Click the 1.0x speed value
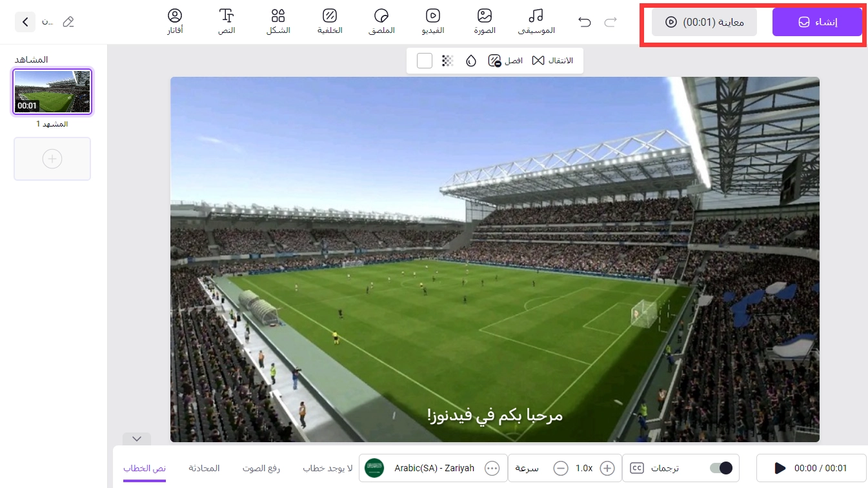Screen dimensions: 868x488 click(584, 468)
